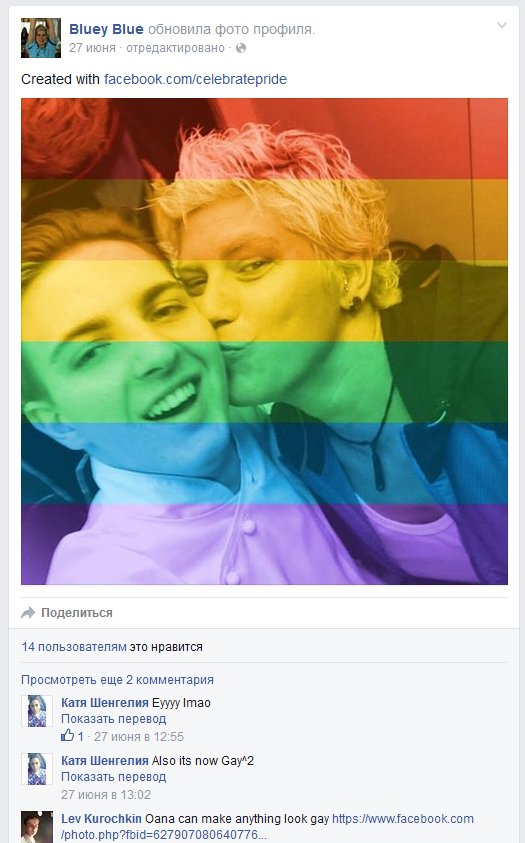The width and height of the screenshot is (525, 843).
Task: Open the post options chevron dropdown
Action: pos(502,25)
